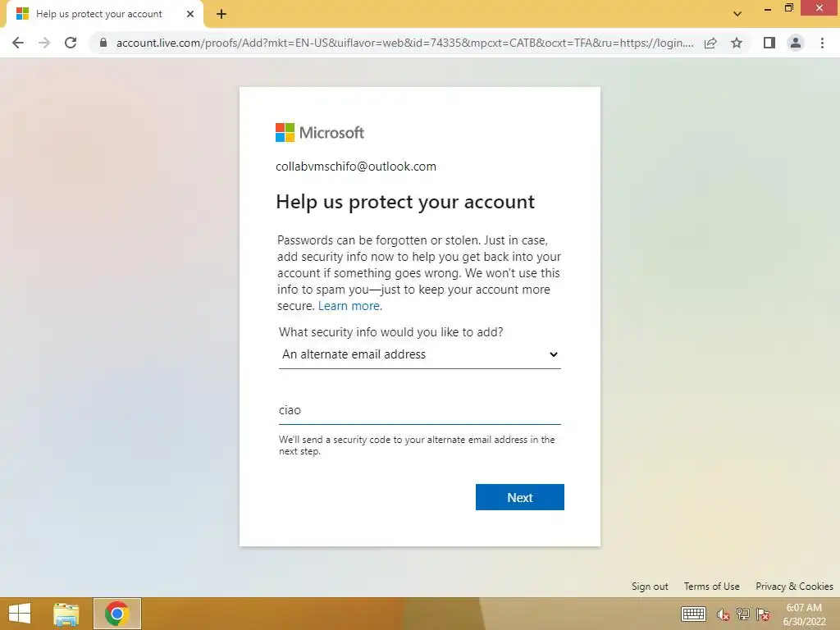Screen dimensions: 840x630
Task: Open the touch keyboard icon
Action: (x=693, y=614)
